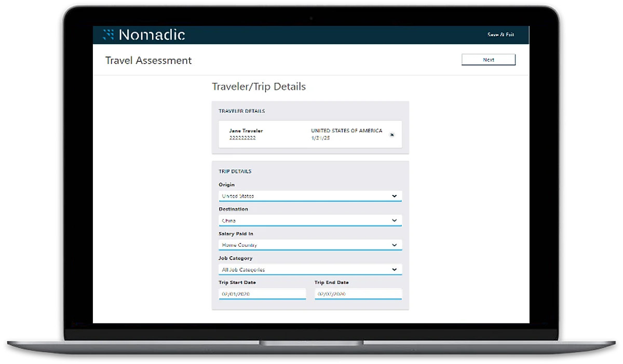Click the Nomadic wordmark in header

[x=152, y=35]
